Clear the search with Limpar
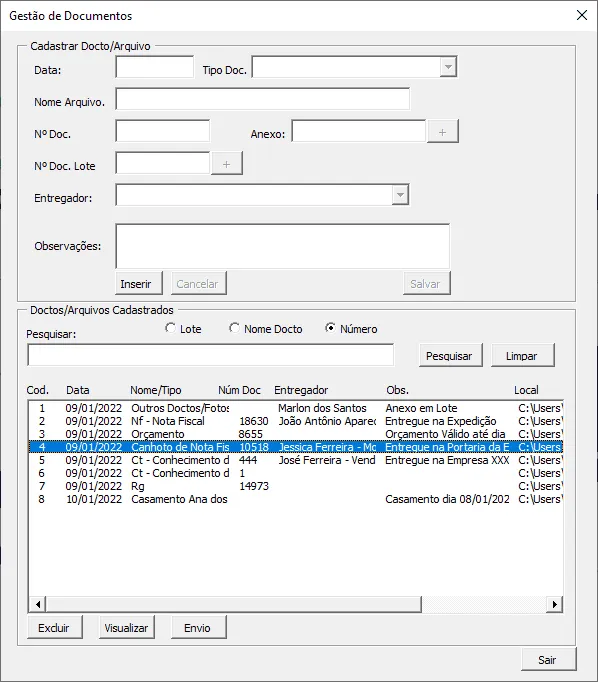Screen dimensions: 598x682 coord(523,355)
